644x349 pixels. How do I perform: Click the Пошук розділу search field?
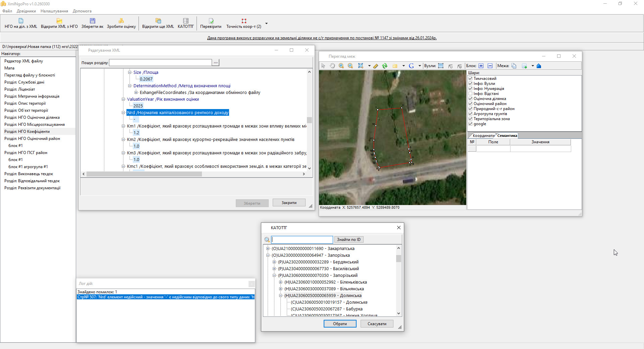pyautogui.click(x=160, y=63)
